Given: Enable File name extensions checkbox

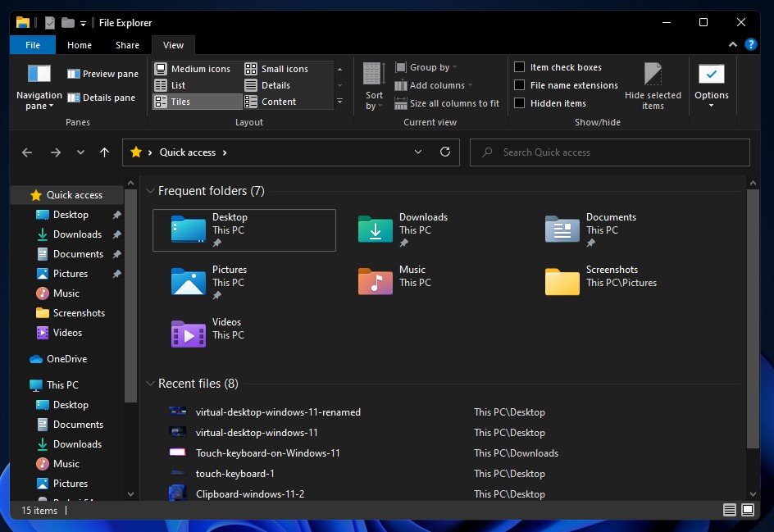Looking at the screenshot, I should coord(519,85).
